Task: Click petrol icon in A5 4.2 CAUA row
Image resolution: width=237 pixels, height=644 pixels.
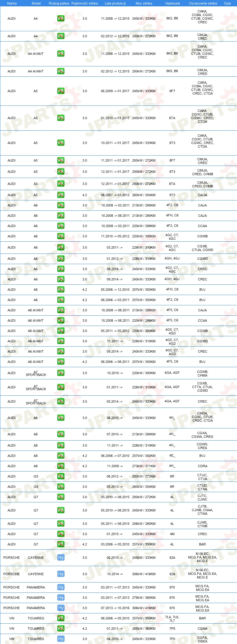Action: point(61,195)
